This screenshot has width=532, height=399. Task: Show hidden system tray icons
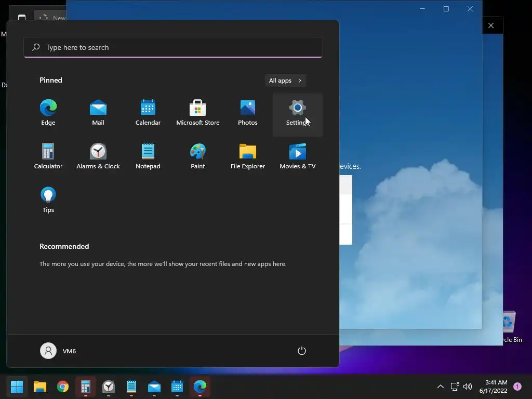coord(441,387)
